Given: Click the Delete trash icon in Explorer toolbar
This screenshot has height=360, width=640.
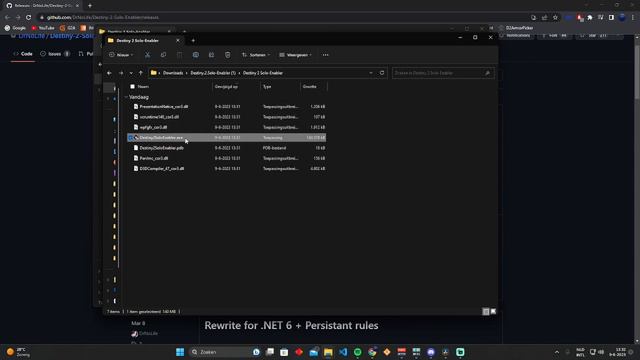Looking at the screenshot, I should (228, 55).
